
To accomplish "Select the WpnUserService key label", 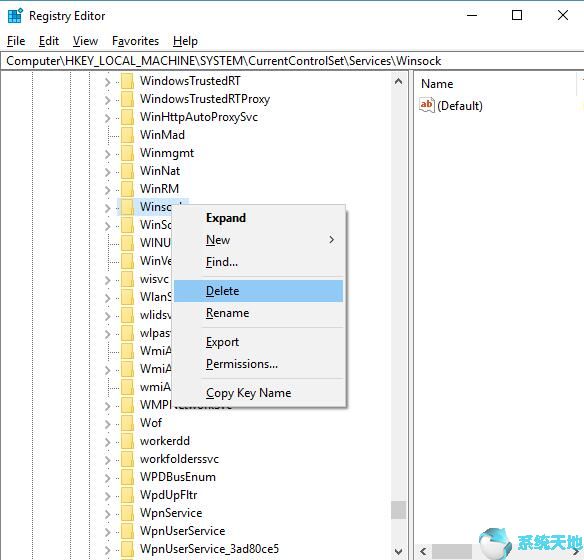I will (x=182, y=531).
